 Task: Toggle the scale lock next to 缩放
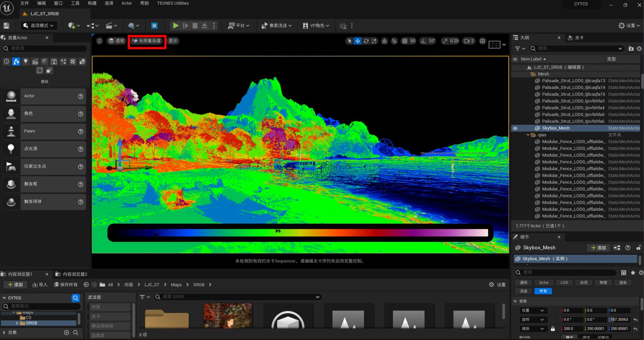point(553,329)
